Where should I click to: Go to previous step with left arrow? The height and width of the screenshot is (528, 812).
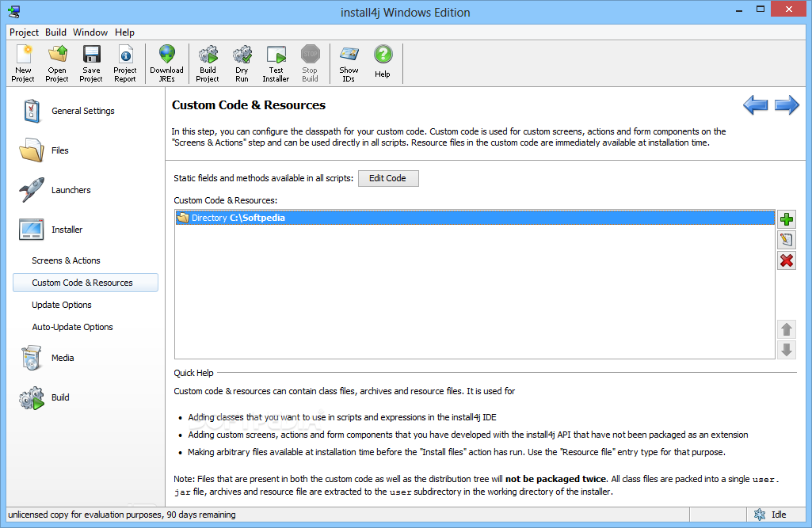pos(756,105)
